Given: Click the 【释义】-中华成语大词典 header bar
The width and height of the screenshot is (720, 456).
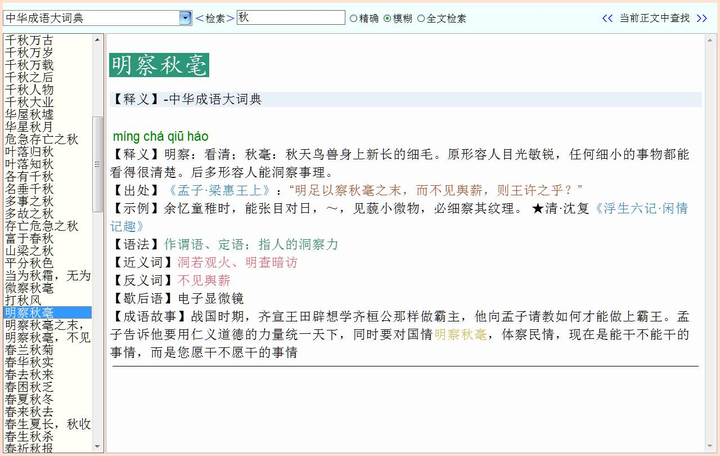Looking at the screenshot, I should tap(405, 99).
